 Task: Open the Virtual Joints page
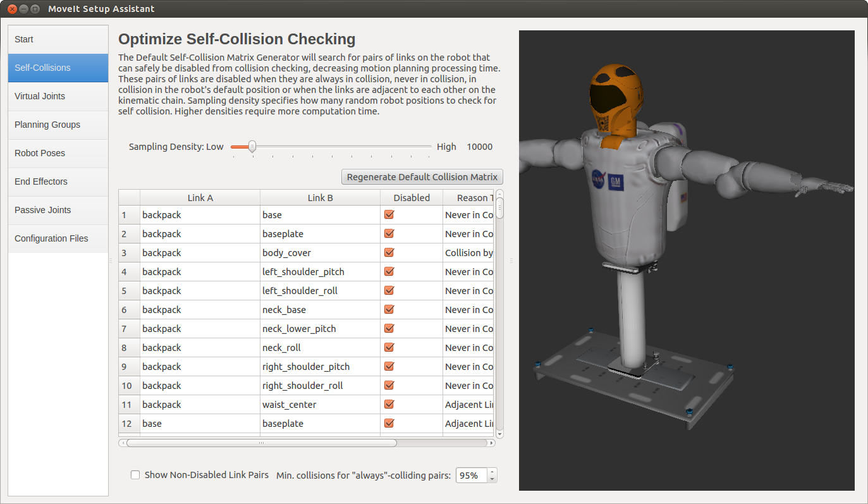point(40,96)
